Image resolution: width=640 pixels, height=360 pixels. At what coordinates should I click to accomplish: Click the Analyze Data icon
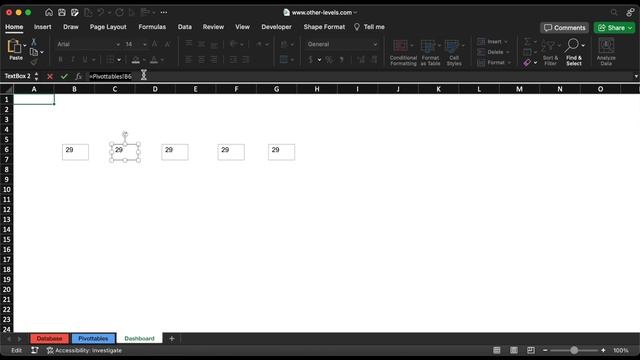click(x=606, y=46)
